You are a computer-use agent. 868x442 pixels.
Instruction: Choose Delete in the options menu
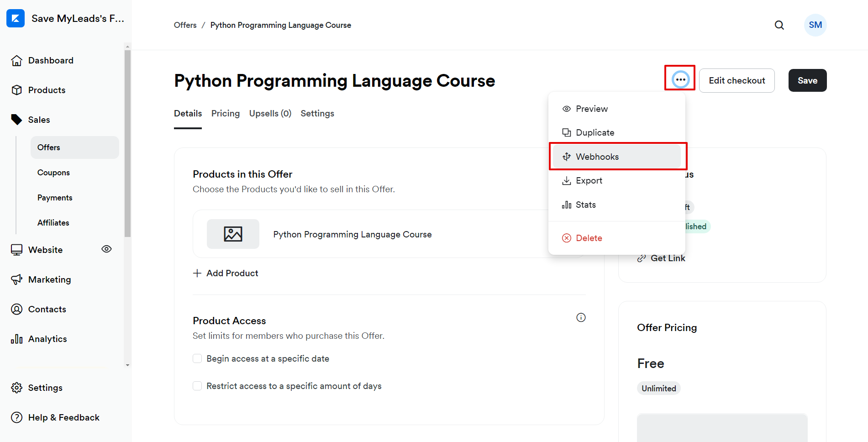click(x=616, y=238)
